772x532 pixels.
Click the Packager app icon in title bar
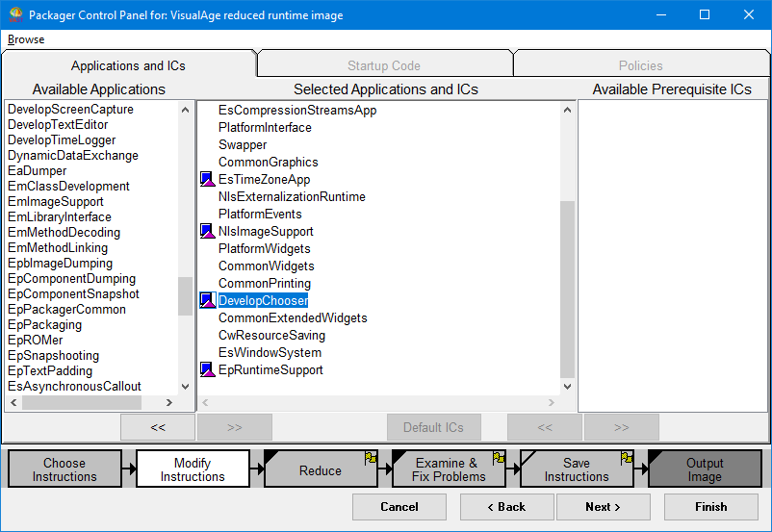click(14, 15)
